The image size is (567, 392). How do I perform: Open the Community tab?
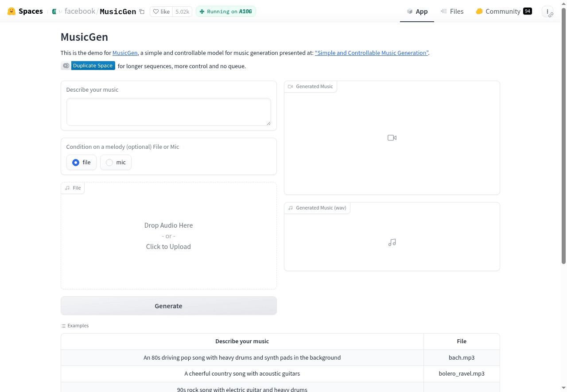click(x=503, y=12)
